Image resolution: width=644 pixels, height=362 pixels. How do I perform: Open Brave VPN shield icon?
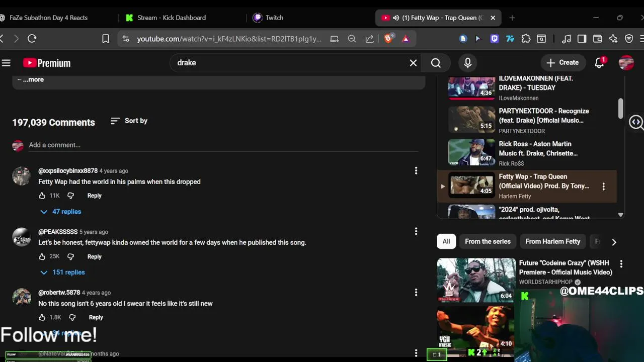tap(629, 39)
